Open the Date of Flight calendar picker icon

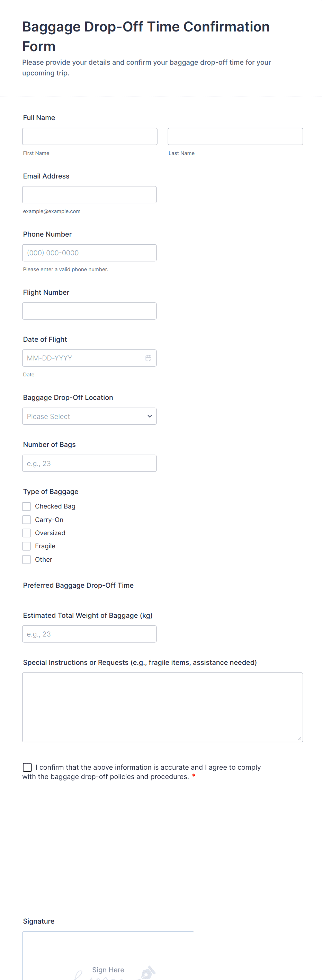149,358
